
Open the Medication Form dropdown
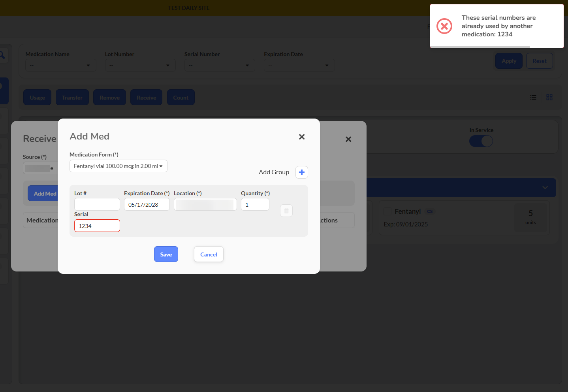point(118,166)
